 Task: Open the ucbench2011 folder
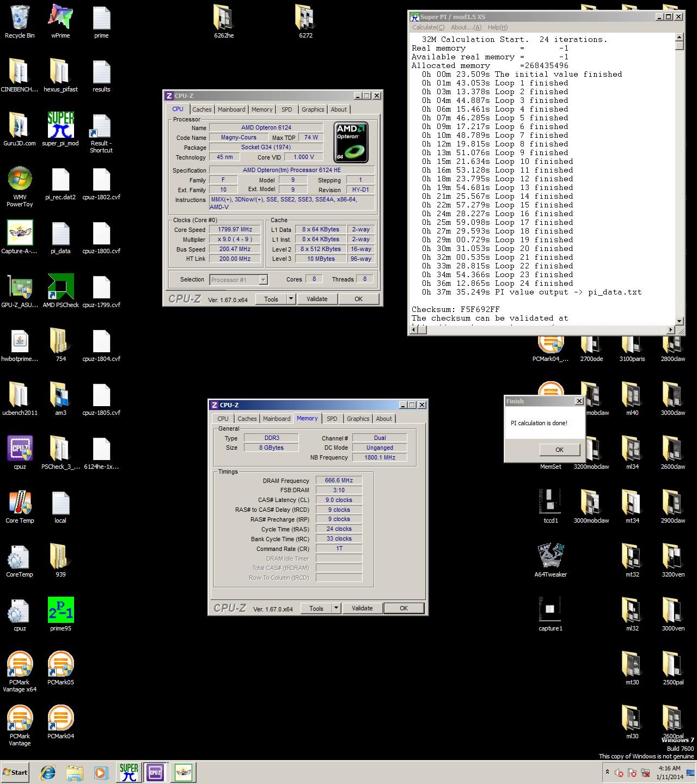click(20, 399)
